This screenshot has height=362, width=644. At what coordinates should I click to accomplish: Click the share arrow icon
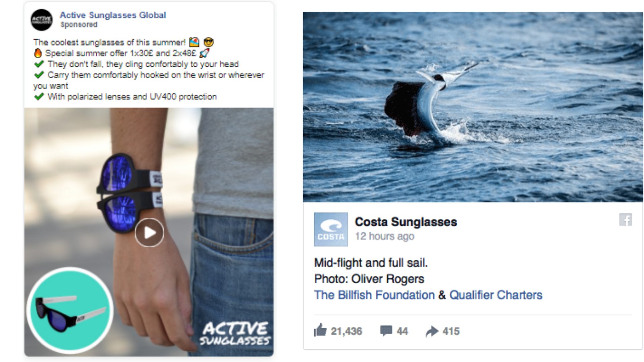click(x=432, y=331)
